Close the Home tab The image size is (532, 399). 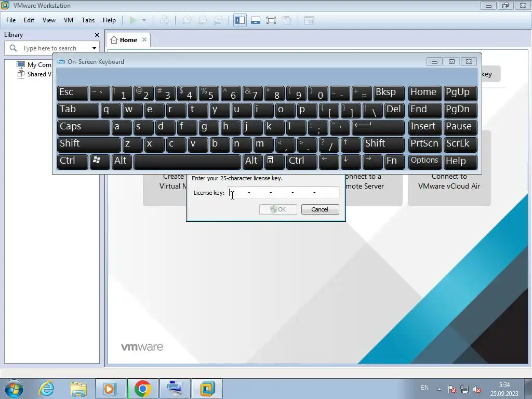tap(144, 39)
